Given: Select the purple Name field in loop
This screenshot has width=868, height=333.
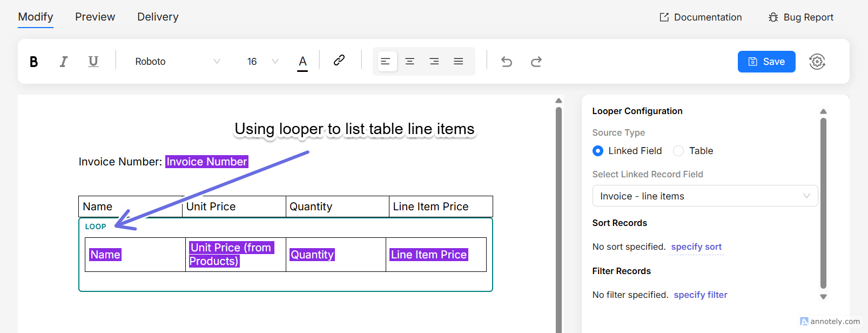Looking at the screenshot, I should click(x=105, y=255).
